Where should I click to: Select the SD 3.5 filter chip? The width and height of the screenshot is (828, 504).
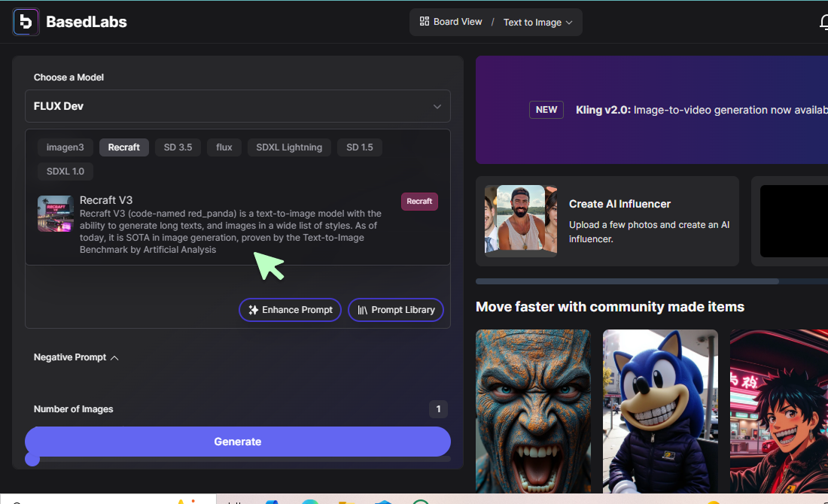pyautogui.click(x=178, y=147)
